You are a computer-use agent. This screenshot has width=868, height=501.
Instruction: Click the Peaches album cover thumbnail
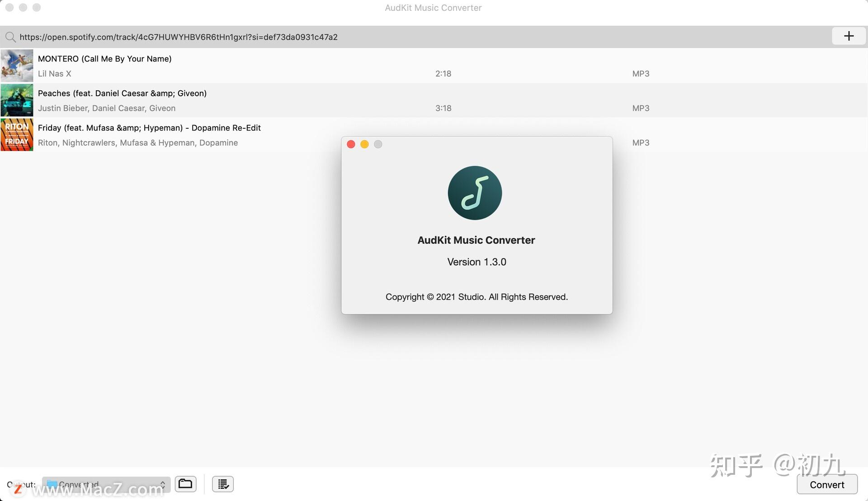coord(17,100)
